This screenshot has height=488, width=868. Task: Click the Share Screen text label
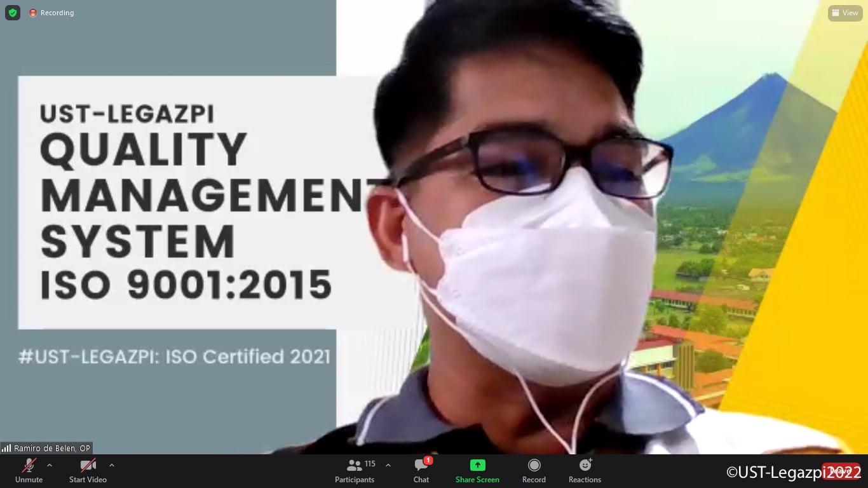477,480
